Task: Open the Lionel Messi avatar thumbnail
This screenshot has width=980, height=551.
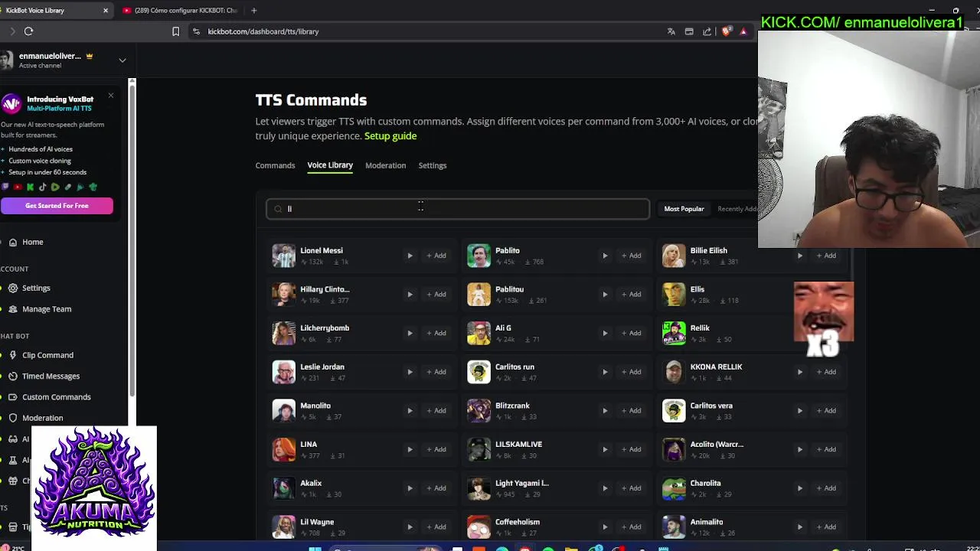Action: coord(283,256)
